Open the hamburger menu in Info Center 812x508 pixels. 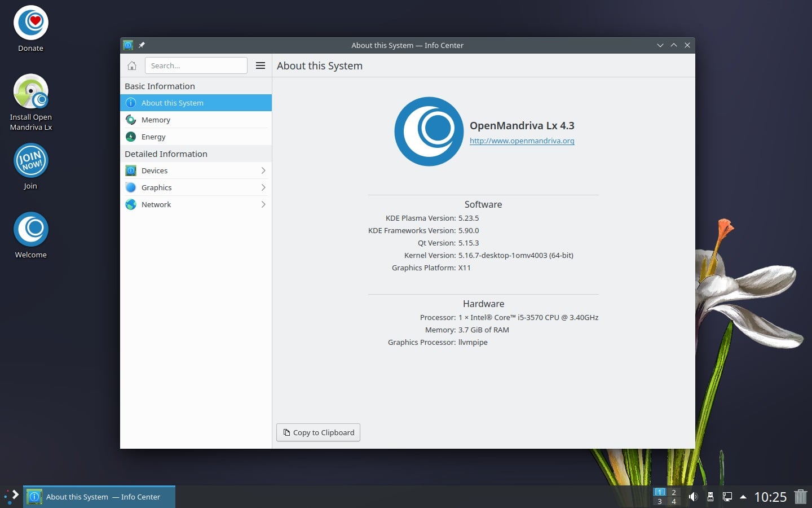[x=260, y=65]
